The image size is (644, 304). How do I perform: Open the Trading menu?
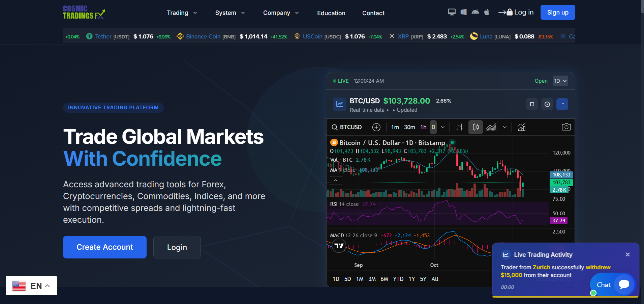coord(182,13)
